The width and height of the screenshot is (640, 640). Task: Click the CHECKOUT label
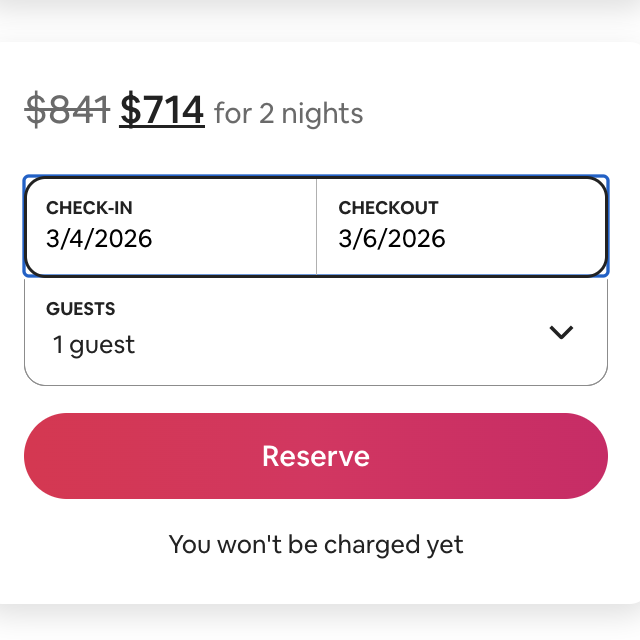pyautogui.click(x=388, y=208)
